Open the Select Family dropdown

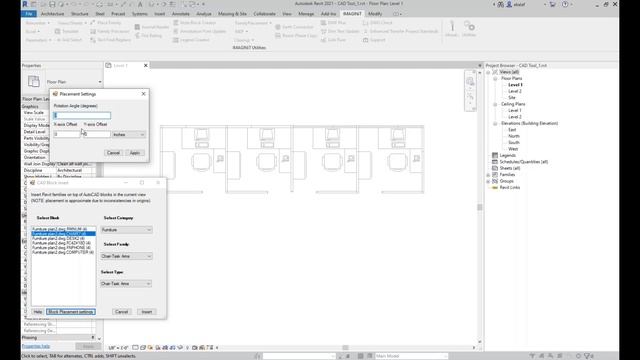126,256
